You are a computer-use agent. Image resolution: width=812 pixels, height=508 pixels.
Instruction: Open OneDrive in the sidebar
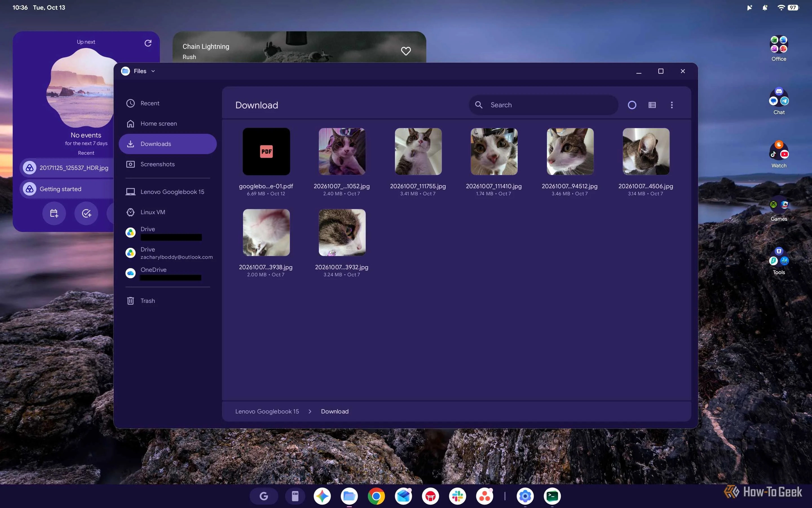(168, 273)
